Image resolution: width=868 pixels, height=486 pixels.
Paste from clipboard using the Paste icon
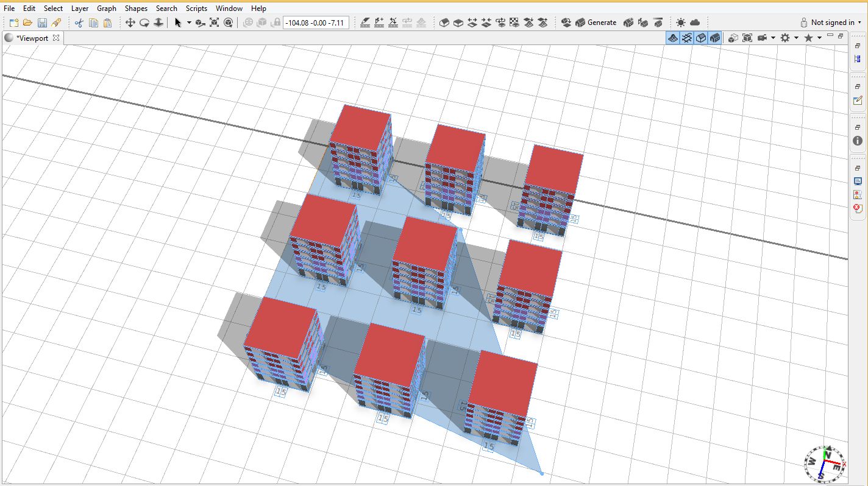click(x=108, y=23)
